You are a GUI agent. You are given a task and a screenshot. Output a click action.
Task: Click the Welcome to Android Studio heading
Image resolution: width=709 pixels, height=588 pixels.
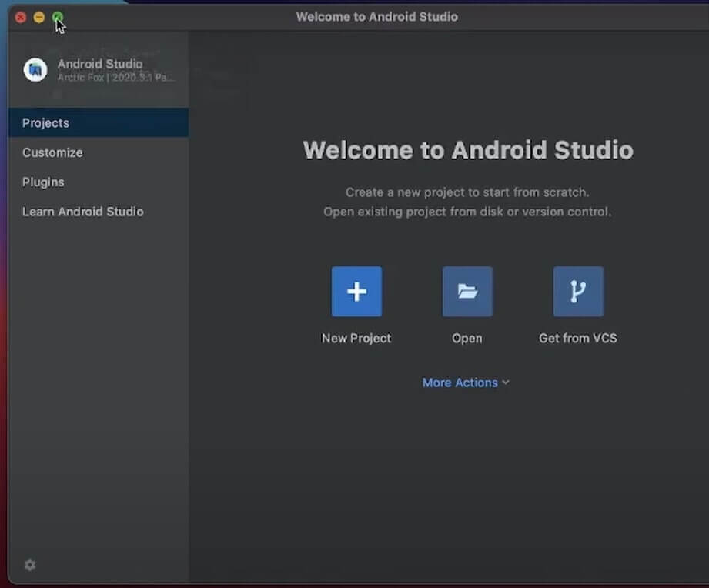(x=468, y=150)
